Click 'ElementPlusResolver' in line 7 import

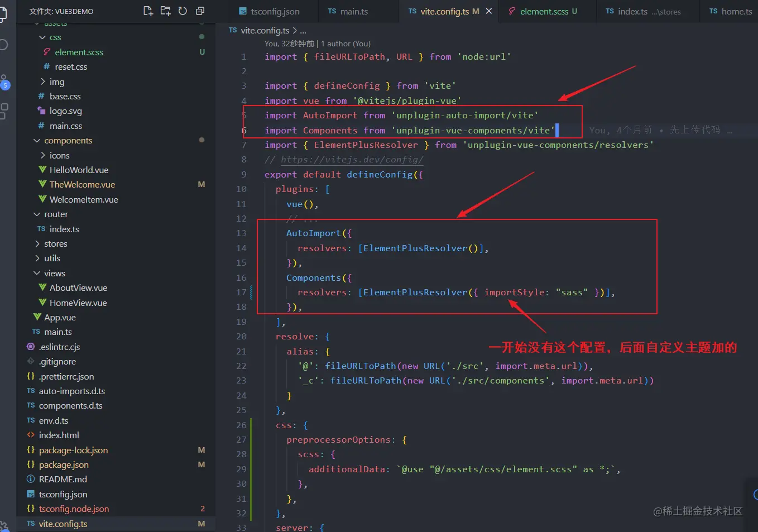point(366,145)
